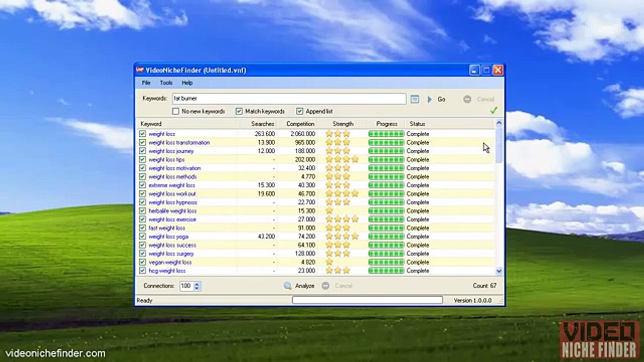Uncheck the 'fast weight loss' checkbox

[x=142, y=228]
